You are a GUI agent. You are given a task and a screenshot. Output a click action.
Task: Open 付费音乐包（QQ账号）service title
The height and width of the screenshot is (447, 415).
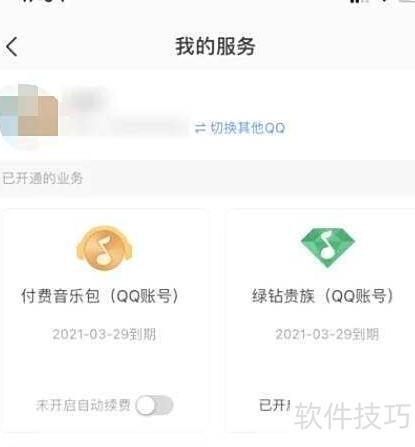100,296
